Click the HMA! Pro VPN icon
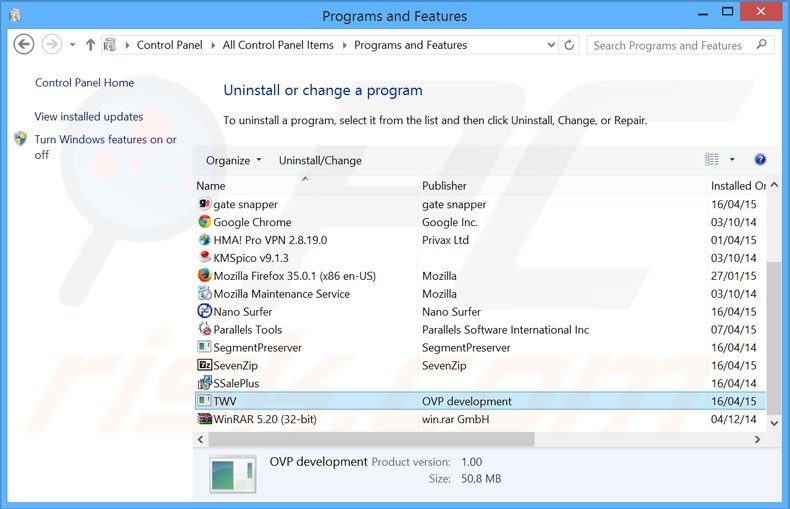Screen dimensions: 790x509 tap(204, 239)
